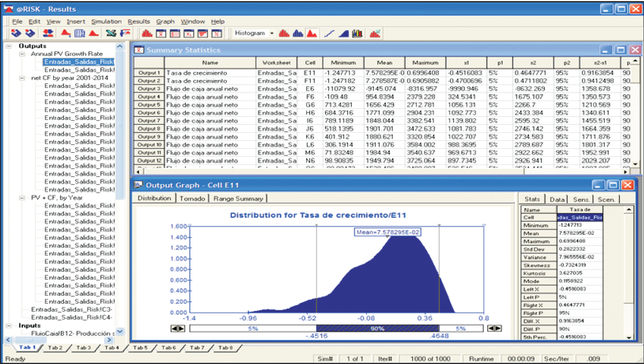644x364 pixels.
Task: Click the blue ascending cumulative graph icon
Action: click(343, 34)
